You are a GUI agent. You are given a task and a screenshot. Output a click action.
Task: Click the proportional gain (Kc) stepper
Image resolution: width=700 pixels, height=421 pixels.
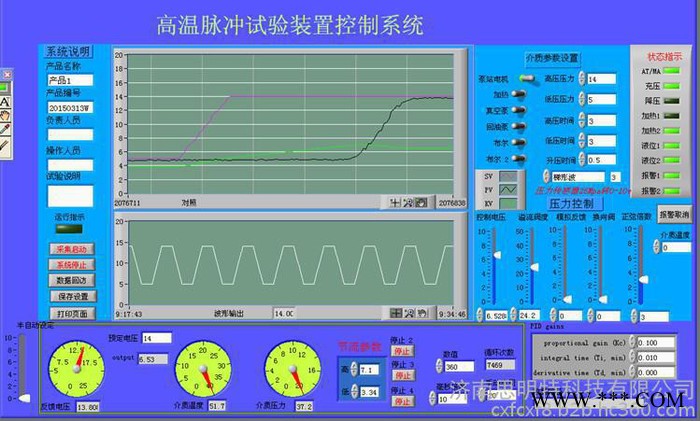coord(631,343)
